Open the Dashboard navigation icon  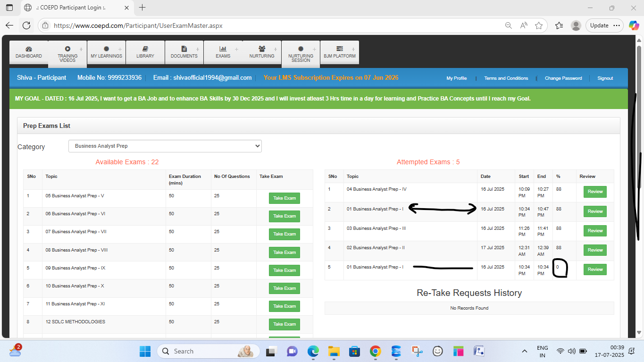coord(29,49)
